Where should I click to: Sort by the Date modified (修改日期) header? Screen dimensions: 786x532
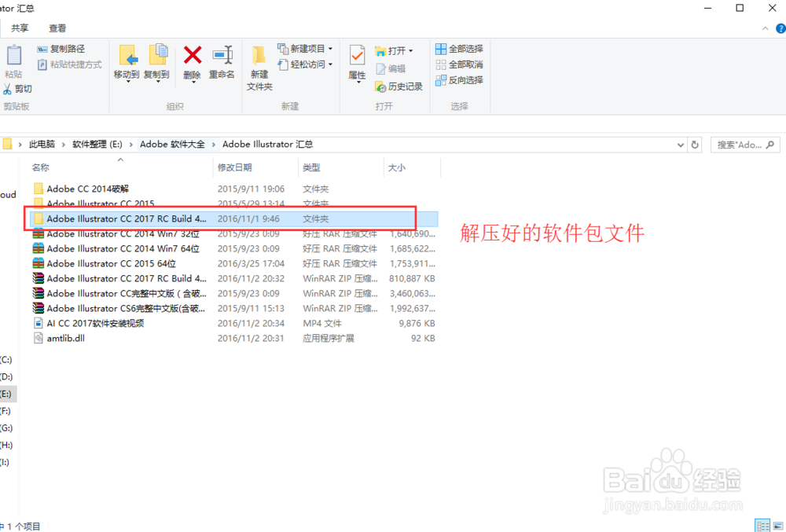[234, 167]
